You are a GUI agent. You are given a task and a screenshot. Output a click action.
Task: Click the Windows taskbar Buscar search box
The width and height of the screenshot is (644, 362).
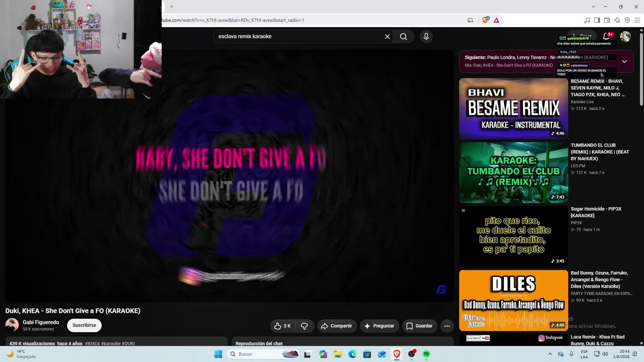[x=264, y=354]
